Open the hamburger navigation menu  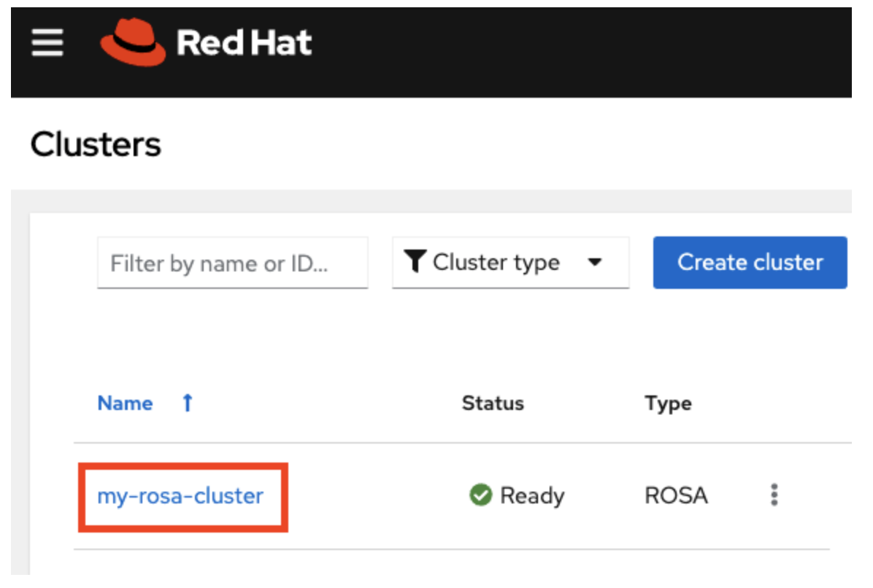(x=47, y=43)
